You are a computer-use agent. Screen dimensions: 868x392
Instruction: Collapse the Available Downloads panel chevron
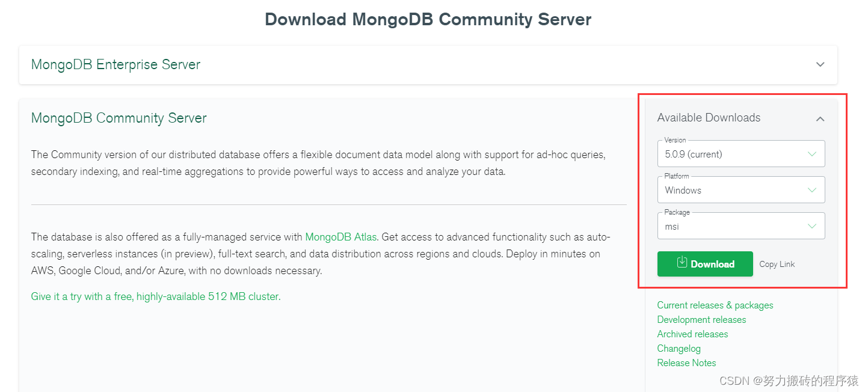(x=820, y=119)
